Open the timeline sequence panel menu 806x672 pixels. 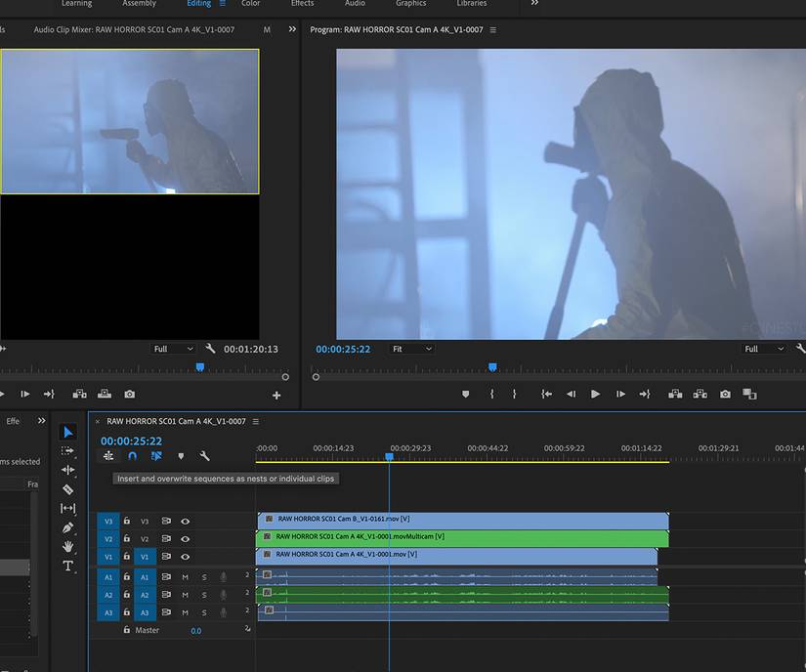pyautogui.click(x=256, y=421)
